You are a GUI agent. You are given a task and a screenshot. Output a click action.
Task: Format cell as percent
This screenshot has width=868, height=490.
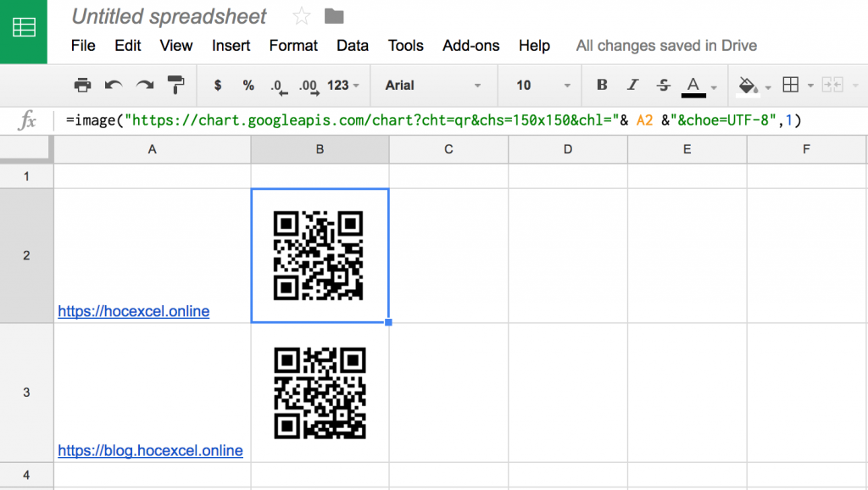[248, 86]
